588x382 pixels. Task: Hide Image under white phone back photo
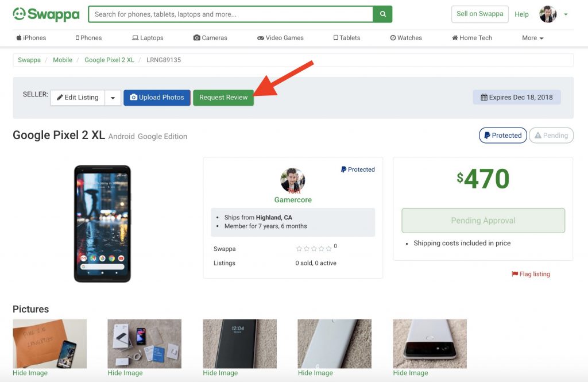315,373
